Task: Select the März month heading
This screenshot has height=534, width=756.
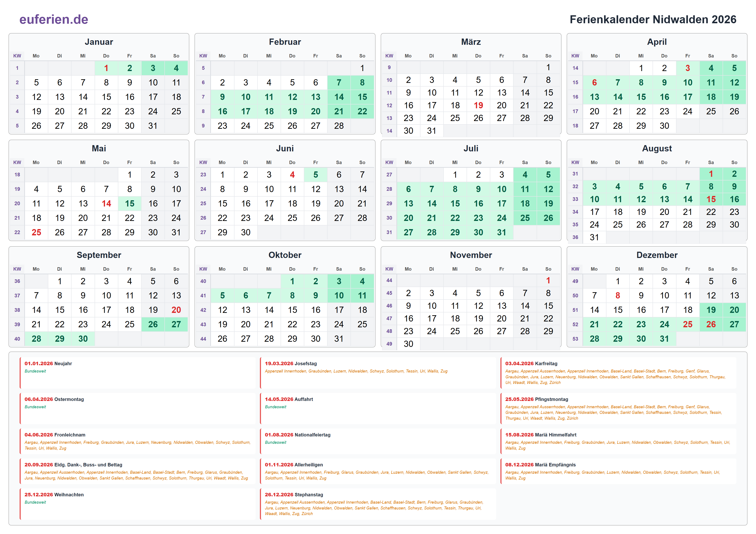Action: pos(471,42)
